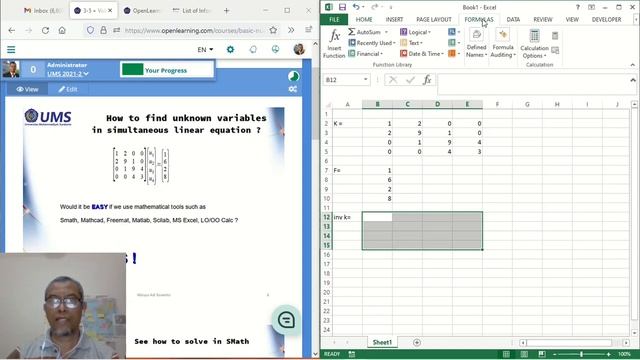The width and height of the screenshot is (640, 360).
Task: Click the AutoSum sigma icon
Action: pos(351,32)
